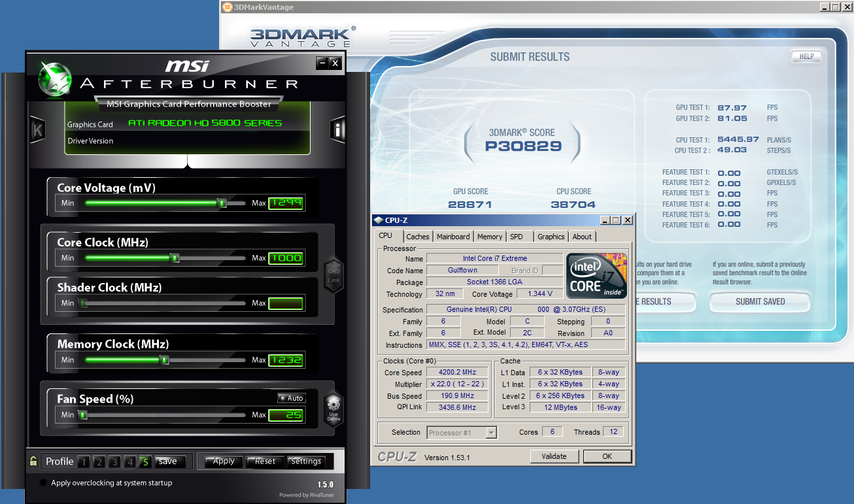Viewport: 854px width, 504px height.
Task: Click the Code Name field Gulftown
Action: point(462,270)
